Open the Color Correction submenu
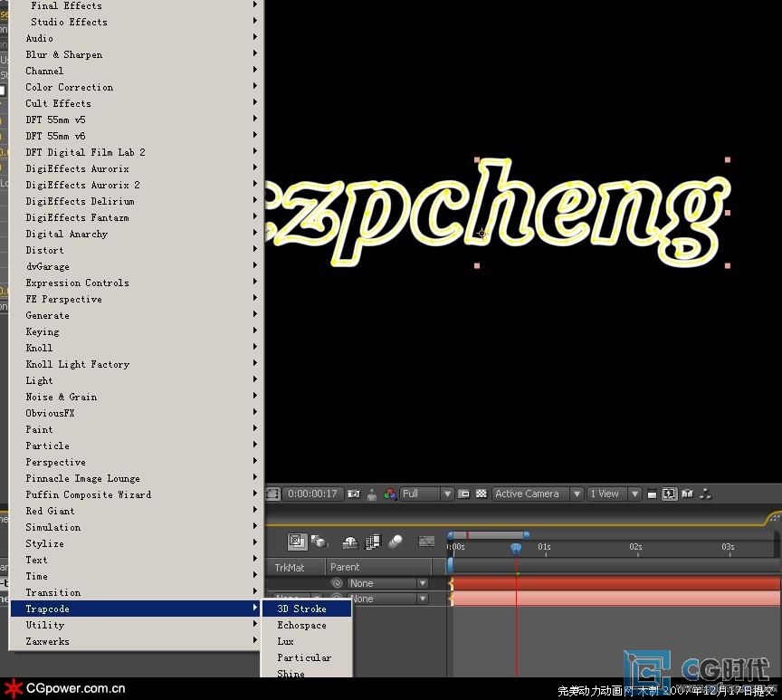The width and height of the screenshot is (782, 700). [136, 87]
